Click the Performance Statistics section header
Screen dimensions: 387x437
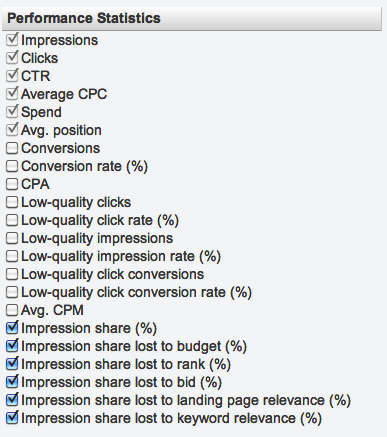coord(192,18)
